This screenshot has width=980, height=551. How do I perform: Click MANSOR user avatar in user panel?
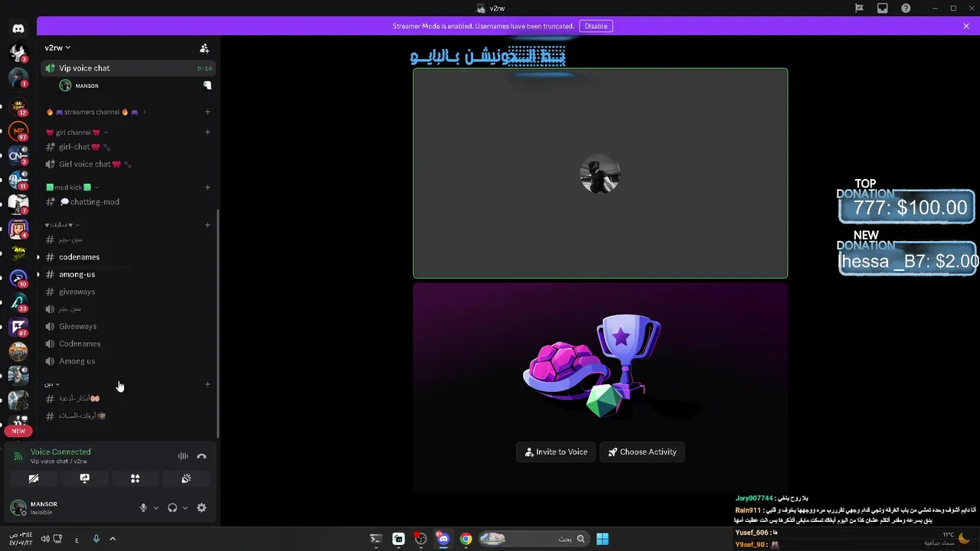click(18, 507)
